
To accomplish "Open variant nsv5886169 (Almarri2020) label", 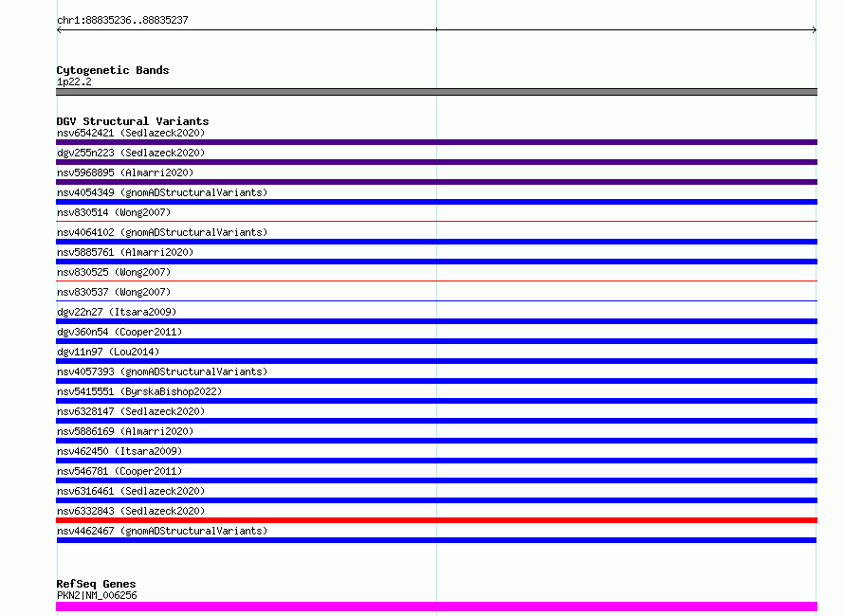I will [x=125, y=431].
